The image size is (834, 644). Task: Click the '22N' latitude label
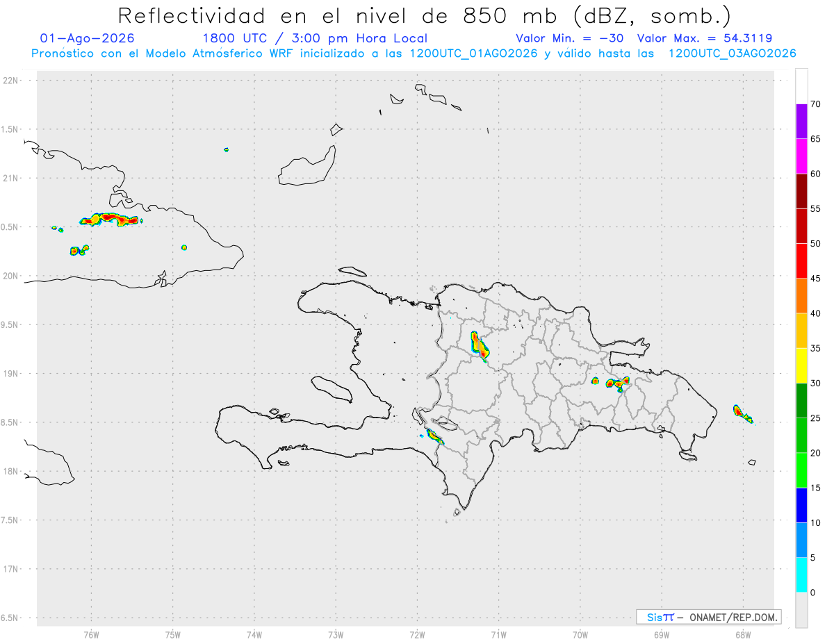tap(11, 81)
